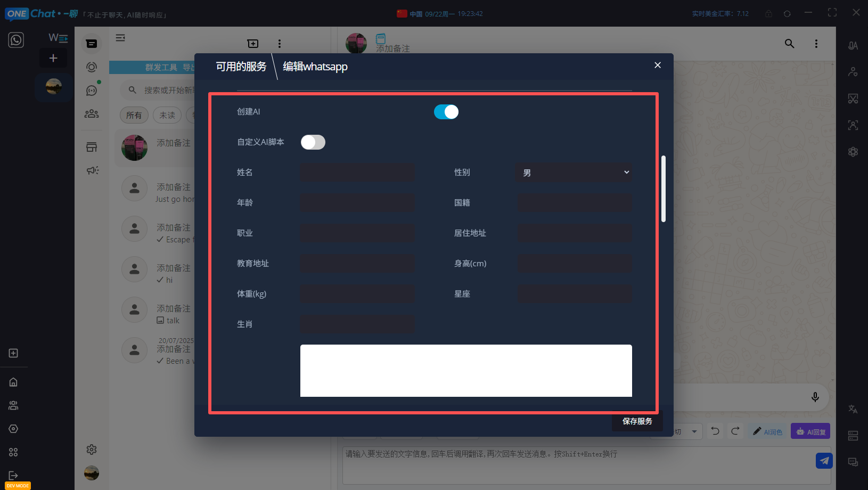Click the 保存服务 save button
Viewport: 868px width, 490px height.
pos(637,421)
